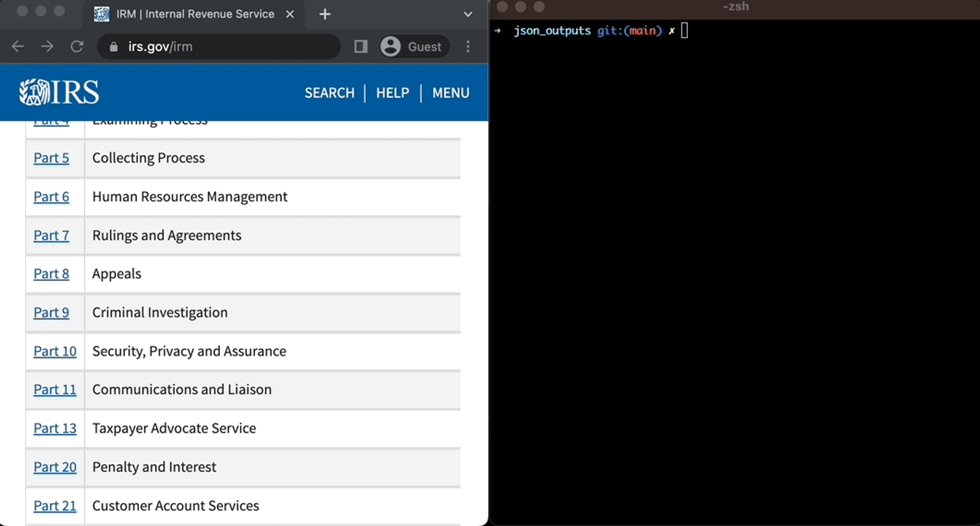Open Chrome's three-dot menu
Image resolution: width=980 pixels, height=526 pixels.
pyautogui.click(x=468, y=46)
